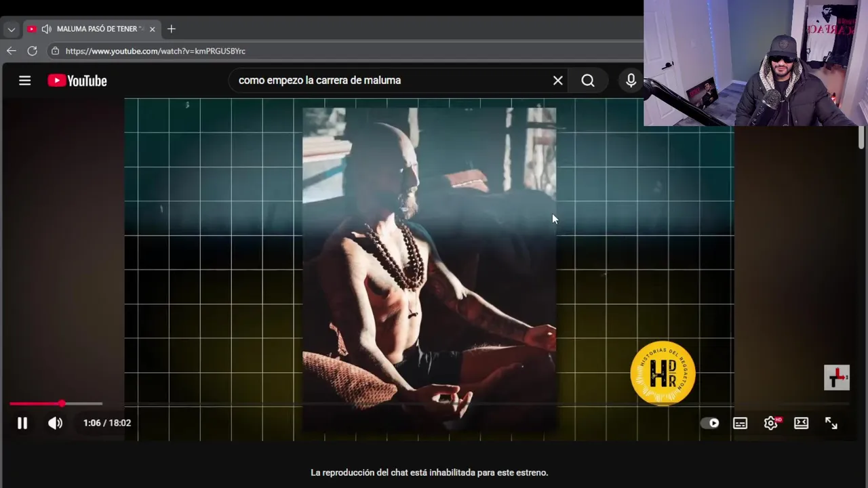Open a new browser tab
This screenshot has height=488, width=868.
tap(171, 29)
